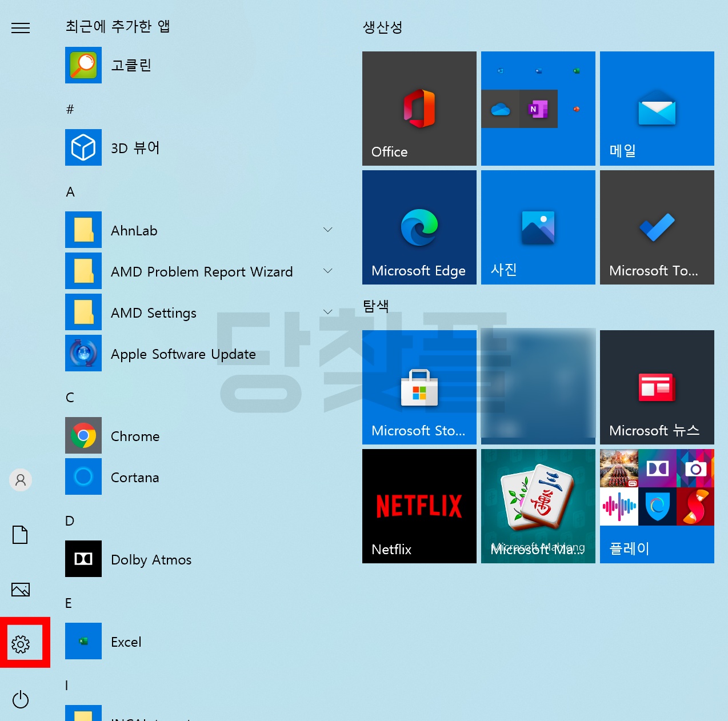The image size is (728, 721).
Task: Open the Microsoft 뉴스 tile
Action: click(657, 387)
